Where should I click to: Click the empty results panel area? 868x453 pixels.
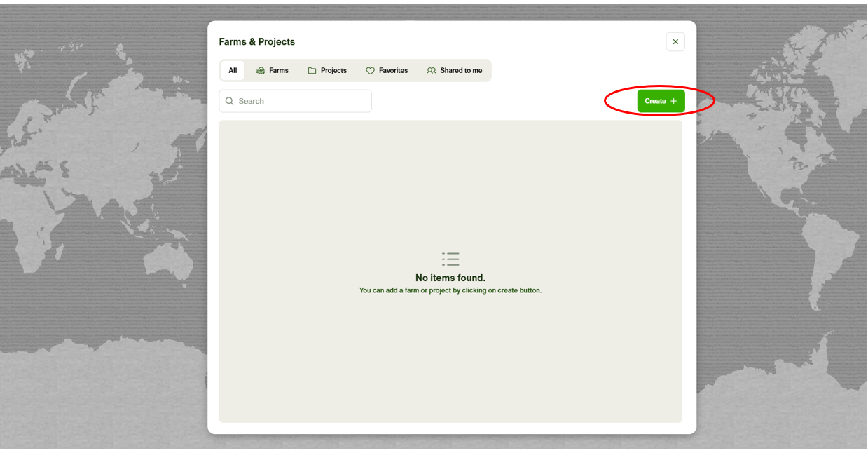coord(450,365)
